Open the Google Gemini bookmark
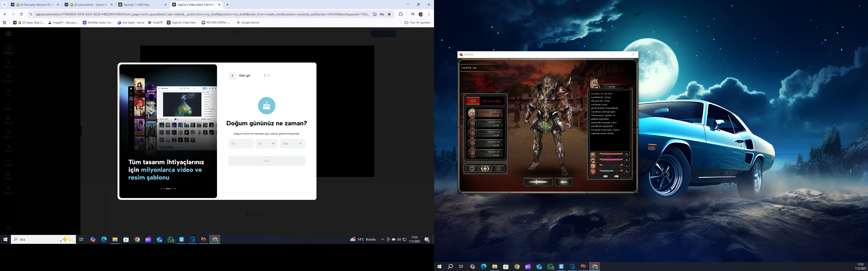868x271 pixels. (x=248, y=23)
